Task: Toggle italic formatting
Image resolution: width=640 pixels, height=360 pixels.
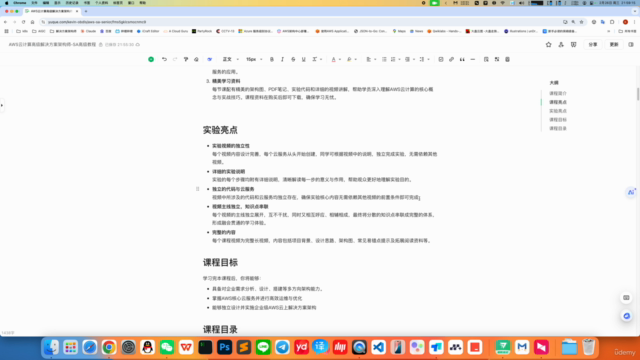Action: pos(282,59)
